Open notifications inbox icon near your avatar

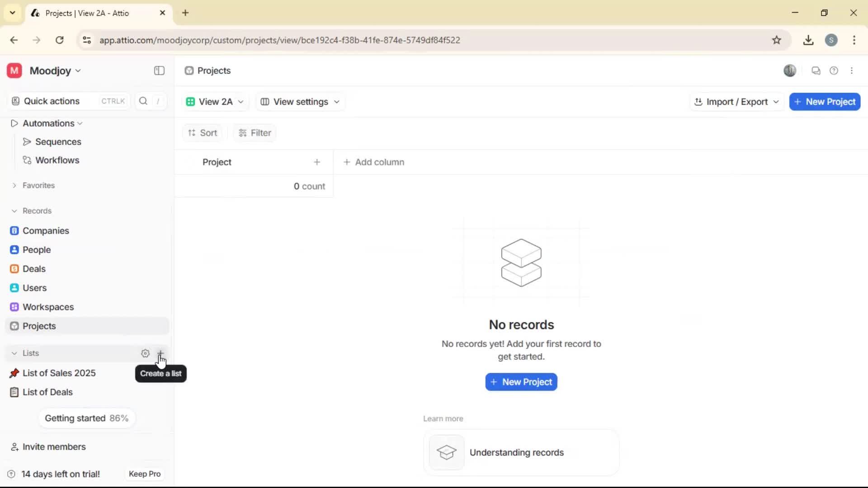click(816, 70)
